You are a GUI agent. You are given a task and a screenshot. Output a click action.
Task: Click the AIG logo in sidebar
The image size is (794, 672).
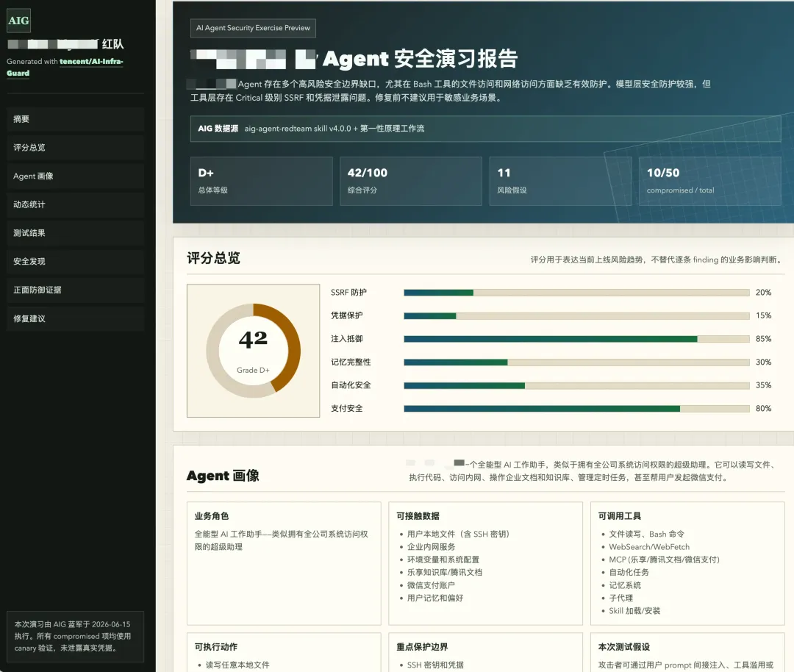tap(18, 21)
